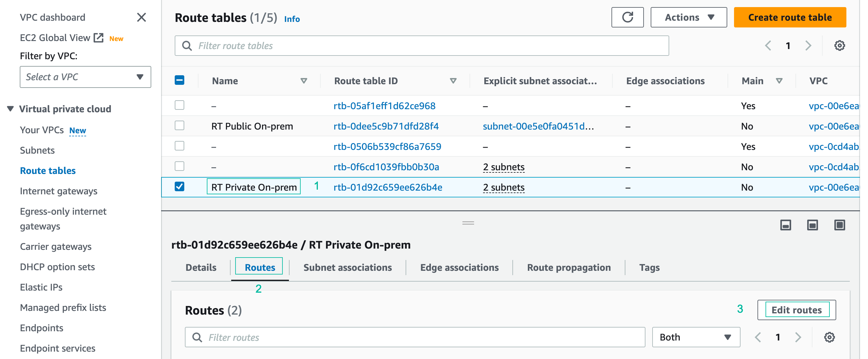
Task: Open route table rtb-0dee5c9b71dfd28f4 link
Action: click(386, 126)
